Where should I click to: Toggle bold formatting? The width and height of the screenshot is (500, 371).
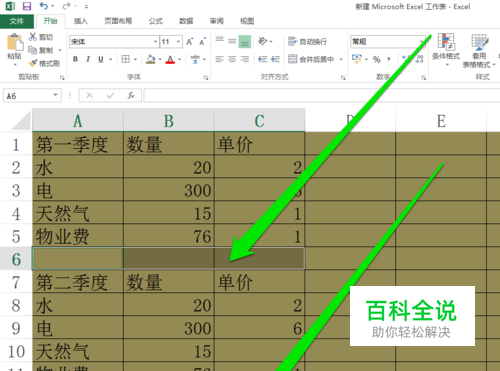[76, 59]
